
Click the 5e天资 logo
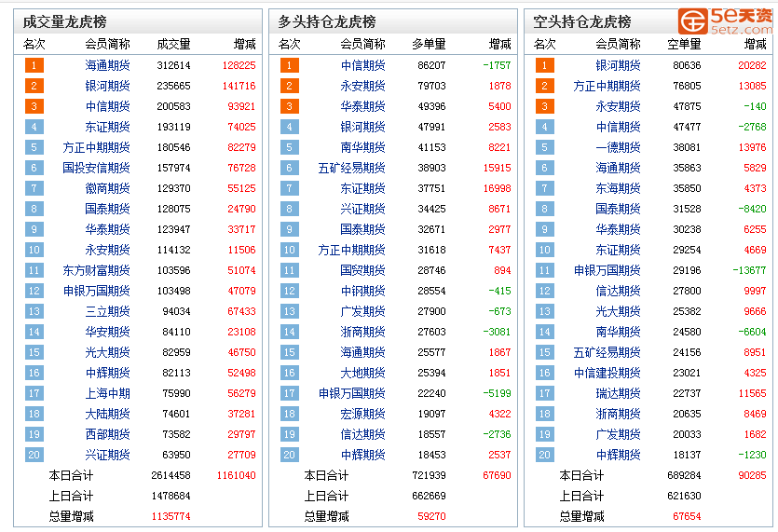click(x=726, y=20)
